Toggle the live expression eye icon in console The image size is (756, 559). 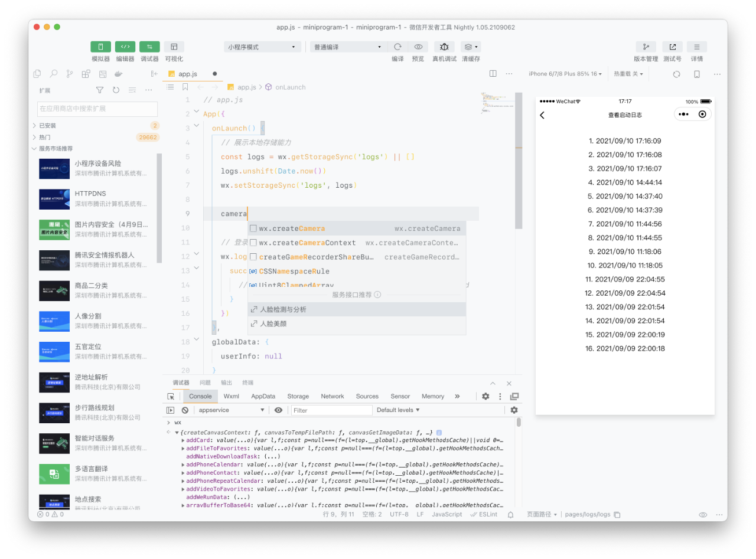point(278,410)
